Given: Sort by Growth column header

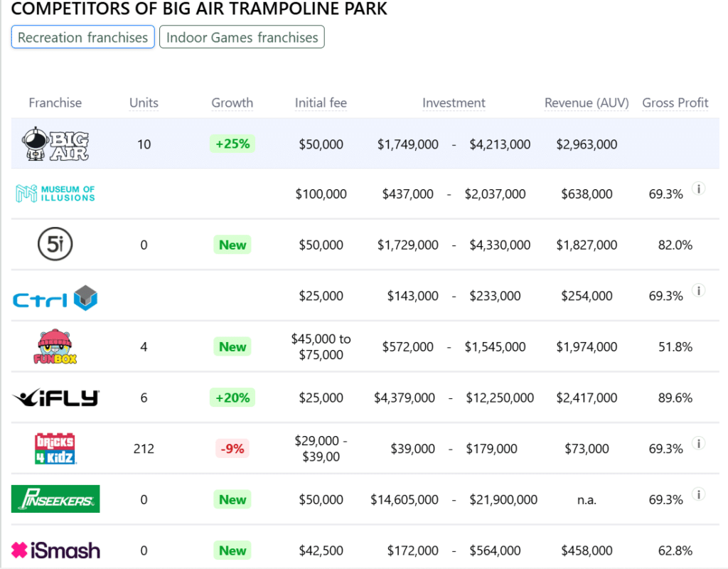Looking at the screenshot, I should (x=232, y=102).
